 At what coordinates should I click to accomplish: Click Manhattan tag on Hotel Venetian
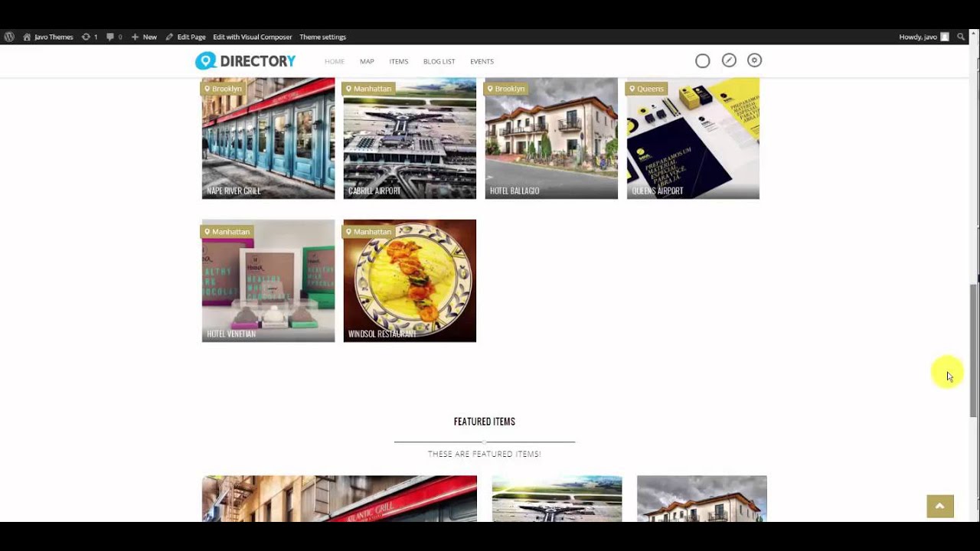click(x=227, y=232)
